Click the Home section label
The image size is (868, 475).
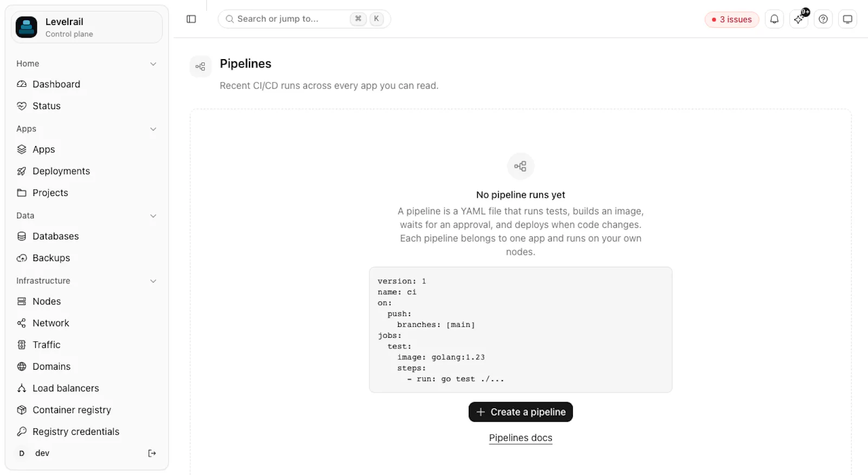pos(28,64)
